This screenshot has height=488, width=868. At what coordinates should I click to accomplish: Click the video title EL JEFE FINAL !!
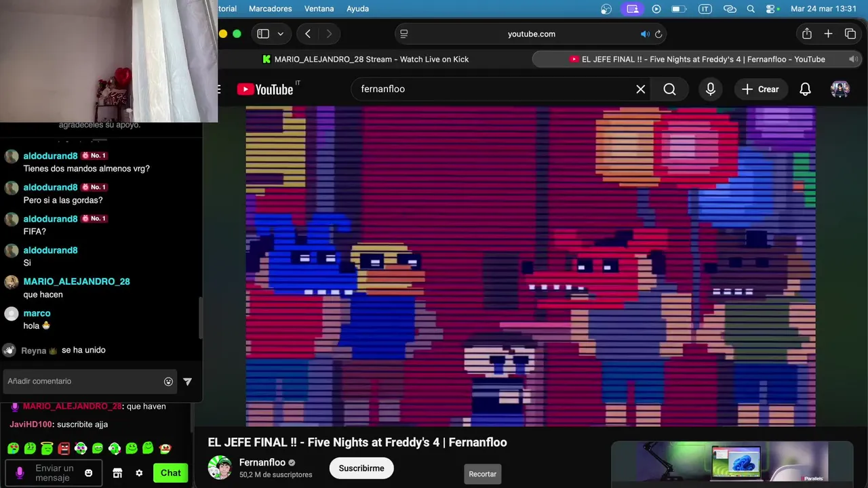[357, 443]
